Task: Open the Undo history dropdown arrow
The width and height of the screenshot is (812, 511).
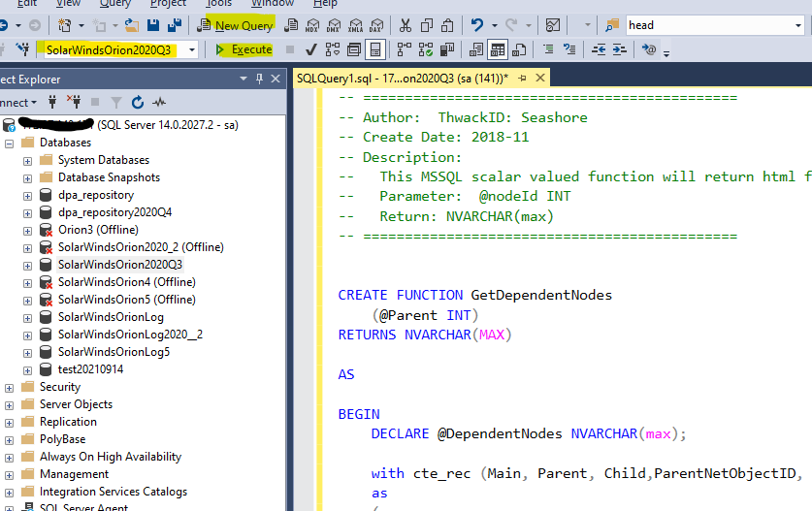Action: (495, 25)
